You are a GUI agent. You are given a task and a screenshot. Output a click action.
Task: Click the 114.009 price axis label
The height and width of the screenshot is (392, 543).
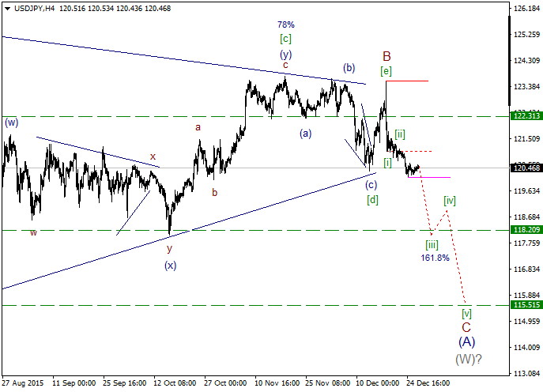tap(526, 347)
